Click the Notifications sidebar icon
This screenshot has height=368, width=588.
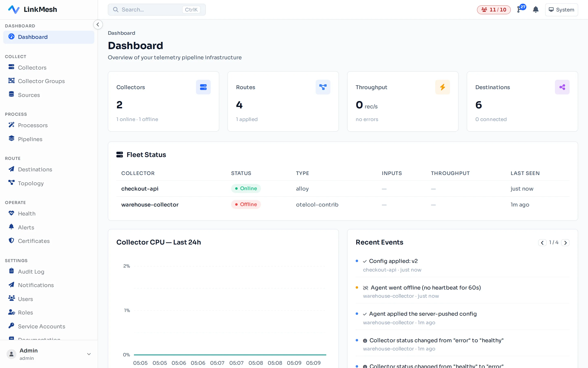point(11,285)
